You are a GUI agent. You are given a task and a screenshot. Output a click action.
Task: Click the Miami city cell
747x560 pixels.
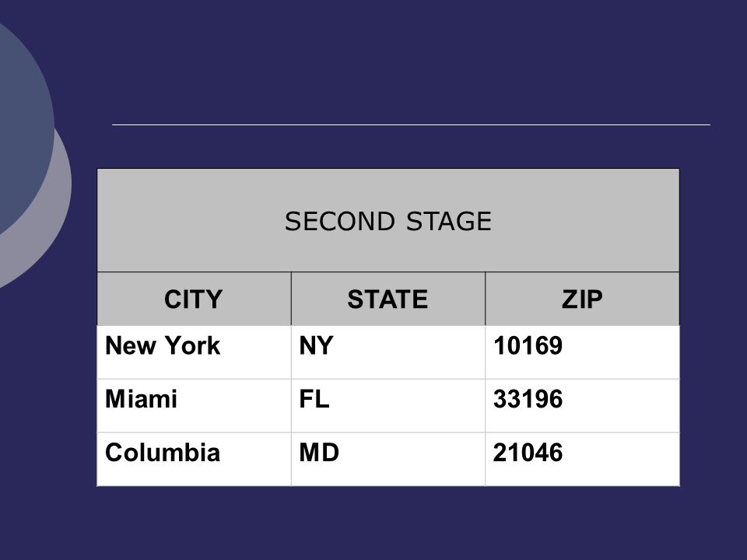pyautogui.click(x=194, y=406)
